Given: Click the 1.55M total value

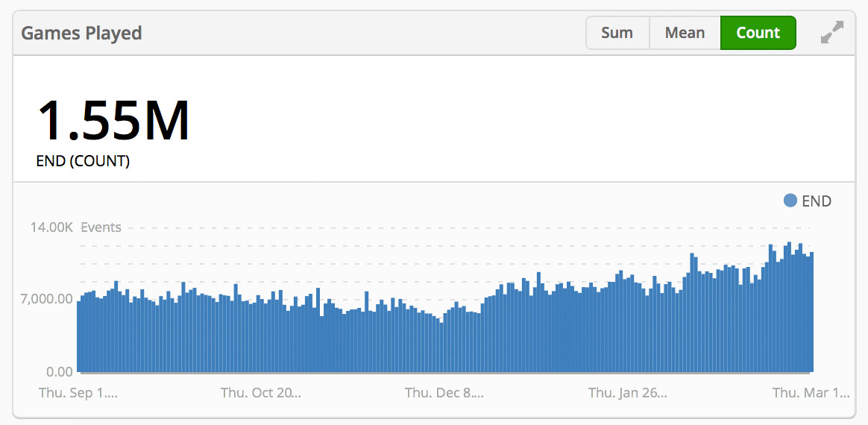Looking at the screenshot, I should tap(113, 121).
